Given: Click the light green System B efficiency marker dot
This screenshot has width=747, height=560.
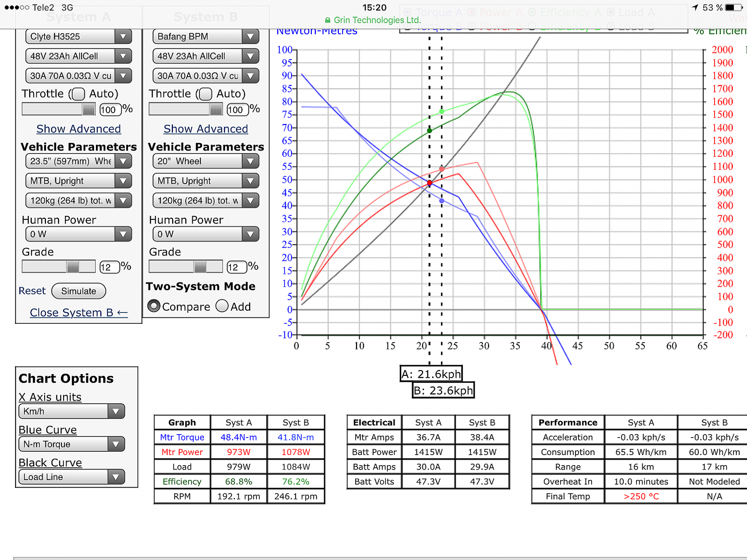Looking at the screenshot, I should [442, 111].
